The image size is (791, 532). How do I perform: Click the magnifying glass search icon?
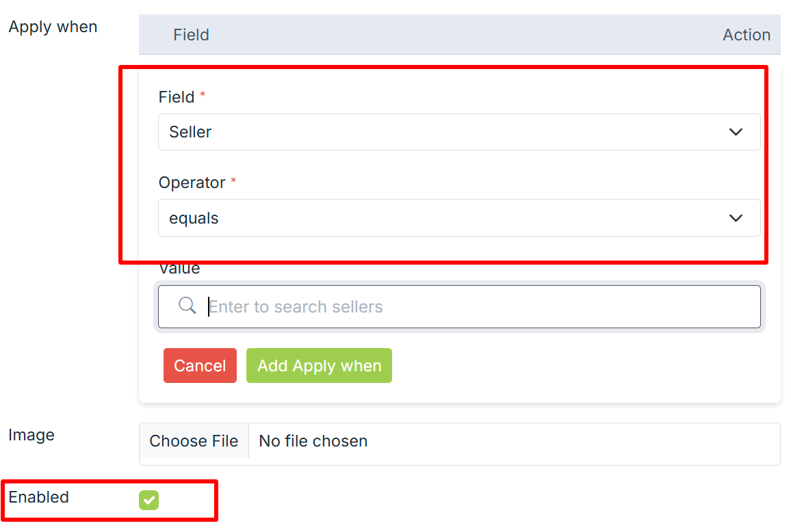click(x=187, y=306)
